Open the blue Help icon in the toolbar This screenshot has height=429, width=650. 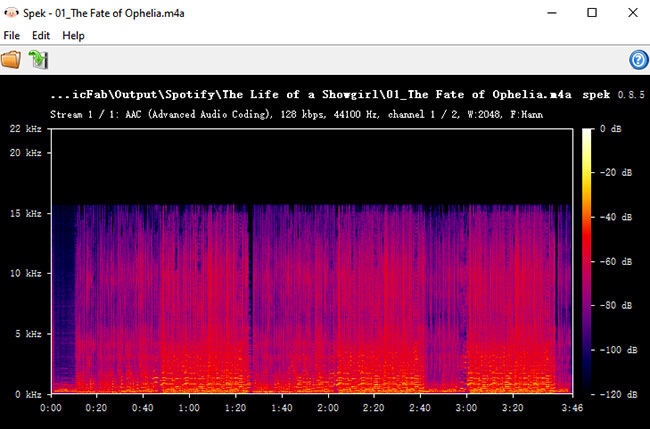point(638,60)
